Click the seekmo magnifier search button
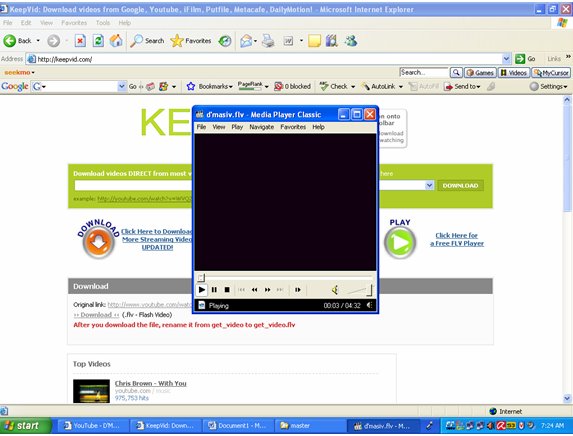The image size is (573, 436). point(456,72)
